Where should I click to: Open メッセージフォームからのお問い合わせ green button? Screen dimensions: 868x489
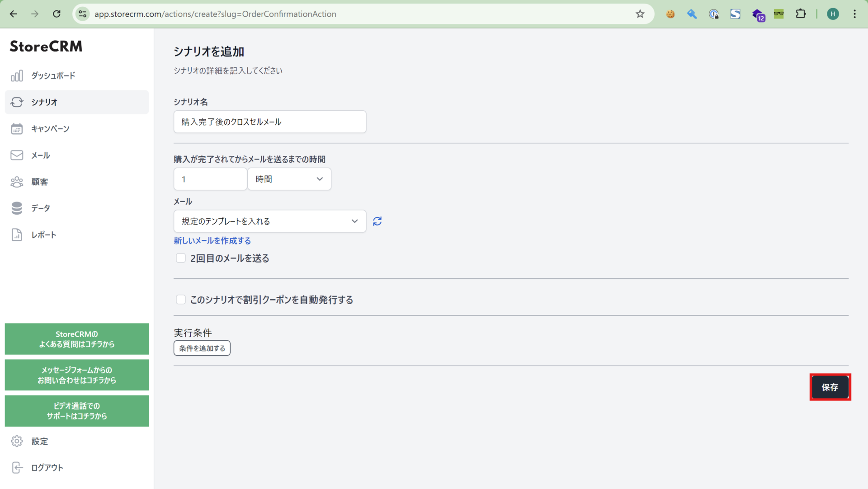pos(77,375)
